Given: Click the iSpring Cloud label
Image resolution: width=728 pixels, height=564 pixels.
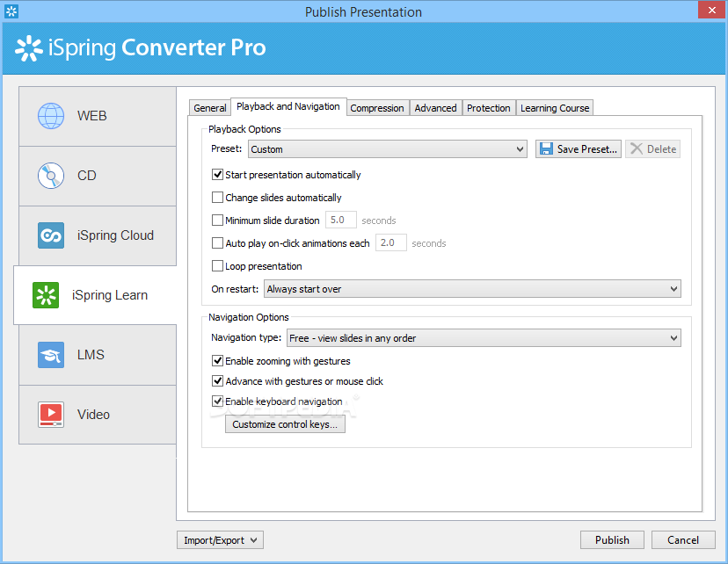Looking at the screenshot, I should pos(115,235).
